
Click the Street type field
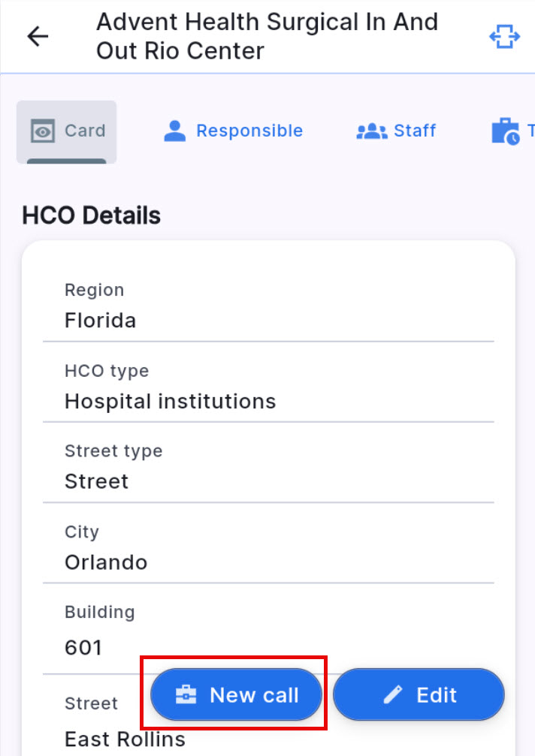pos(267,468)
